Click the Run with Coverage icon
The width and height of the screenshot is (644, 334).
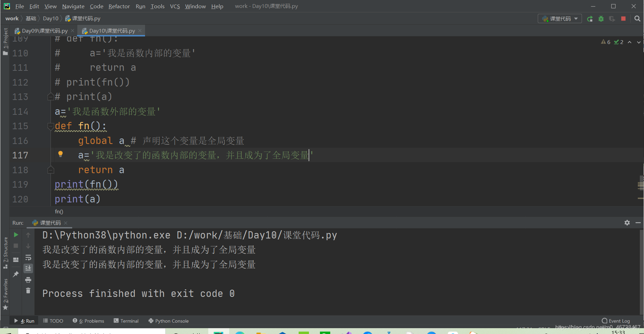pyautogui.click(x=612, y=19)
